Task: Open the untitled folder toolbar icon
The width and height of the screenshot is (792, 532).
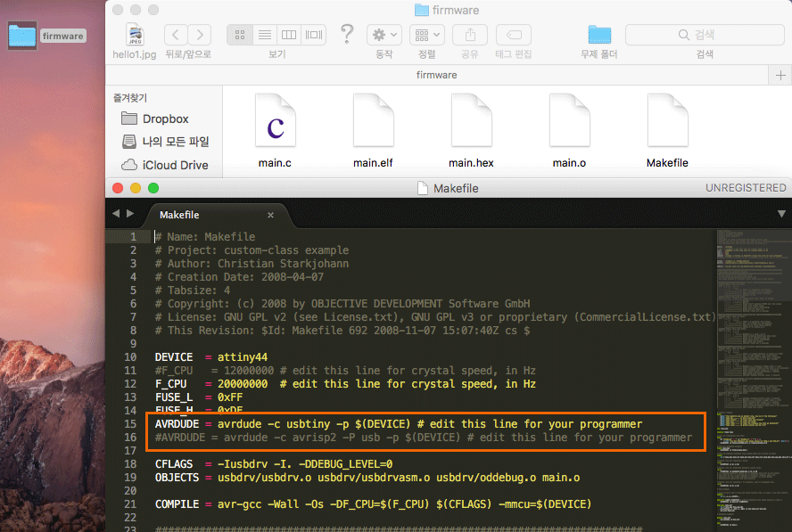Action: click(599, 35)
